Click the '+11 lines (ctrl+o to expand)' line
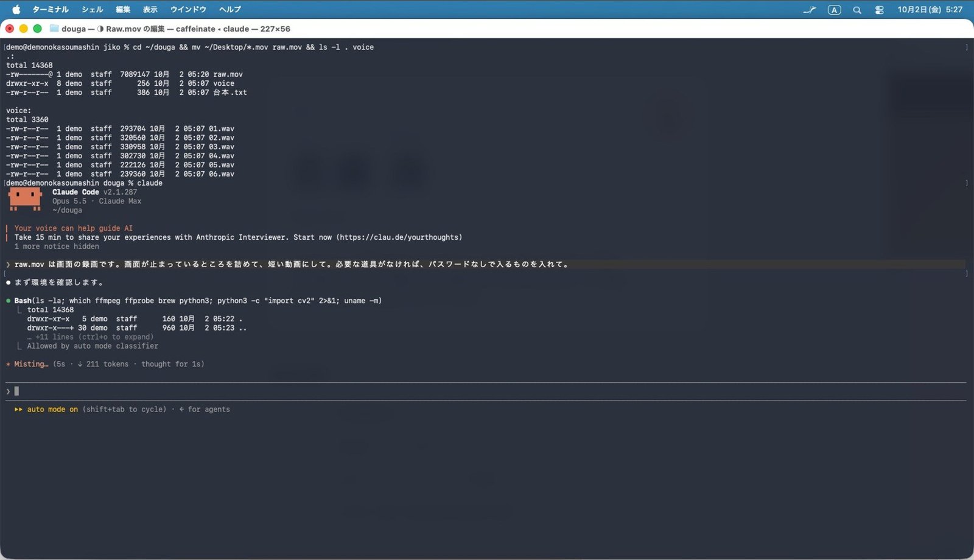The height and width of the screenshot is (560, 974). (x=90, y=337)
